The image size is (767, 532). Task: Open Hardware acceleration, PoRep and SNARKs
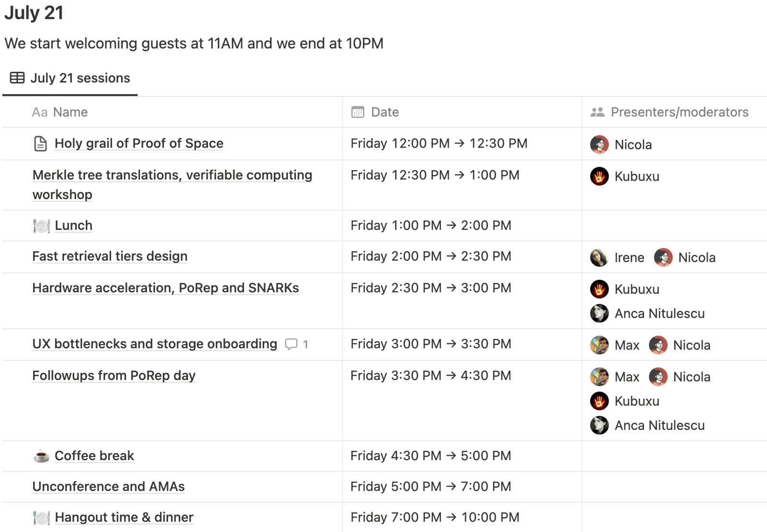pos(165,288)
